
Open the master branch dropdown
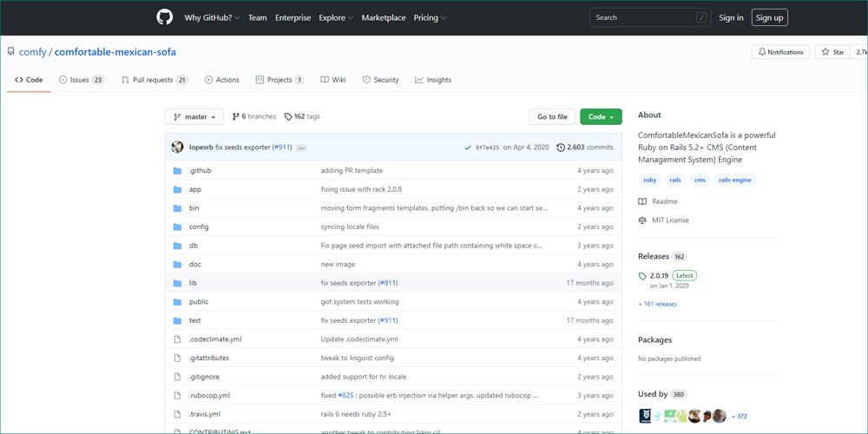[194, 117]
